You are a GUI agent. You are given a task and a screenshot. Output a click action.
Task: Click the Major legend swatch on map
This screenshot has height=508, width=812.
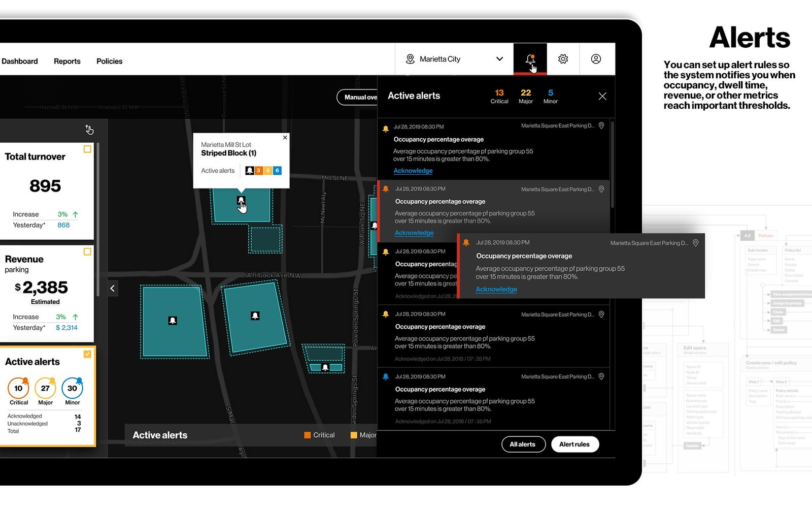[x=354, y=435]
